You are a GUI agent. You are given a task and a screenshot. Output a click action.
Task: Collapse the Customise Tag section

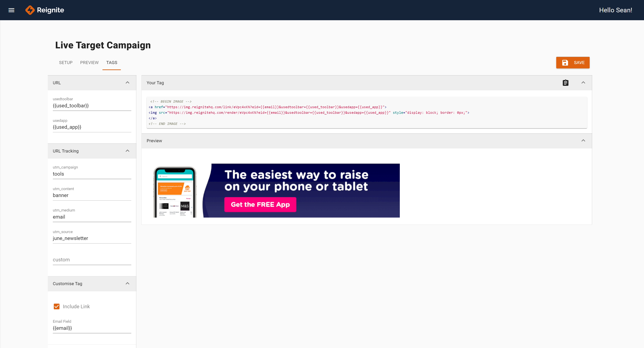coord(127,283)
